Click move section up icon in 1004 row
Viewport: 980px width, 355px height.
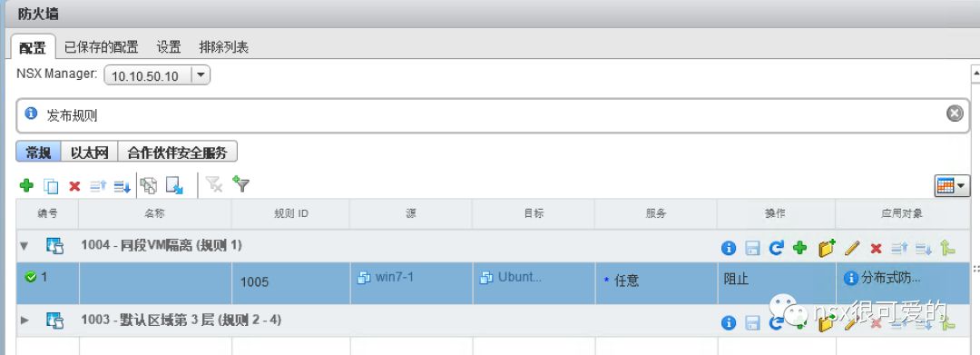tap(899, 249)
